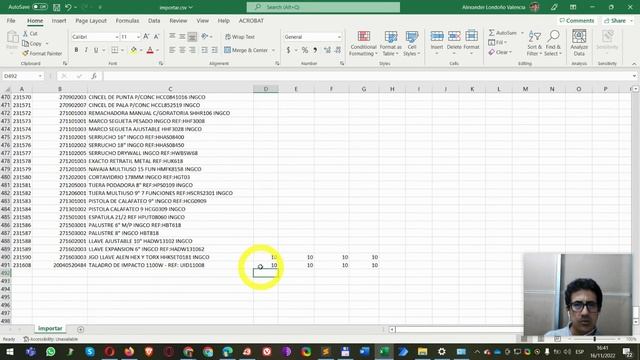Select the importar sheet tab

pyautogui.click(x=50, y=329)
